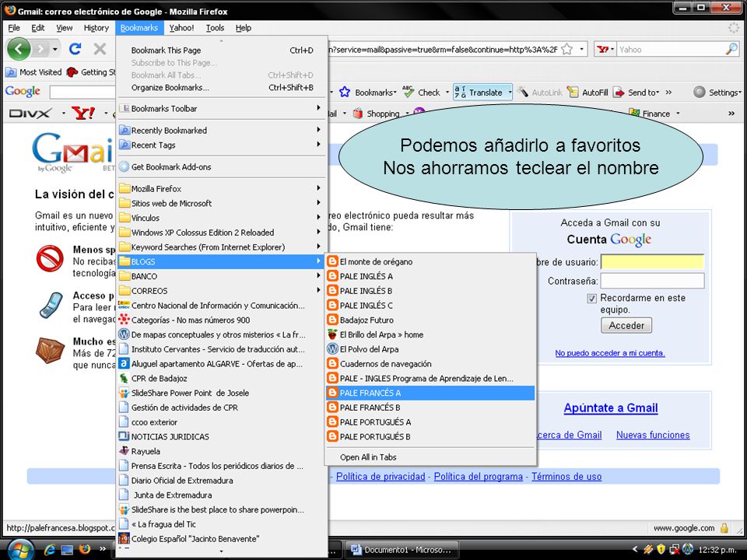This screenshot has width=747, height=560.
Task: Open the Términos de uso link
Action: (x=566, y=476)
